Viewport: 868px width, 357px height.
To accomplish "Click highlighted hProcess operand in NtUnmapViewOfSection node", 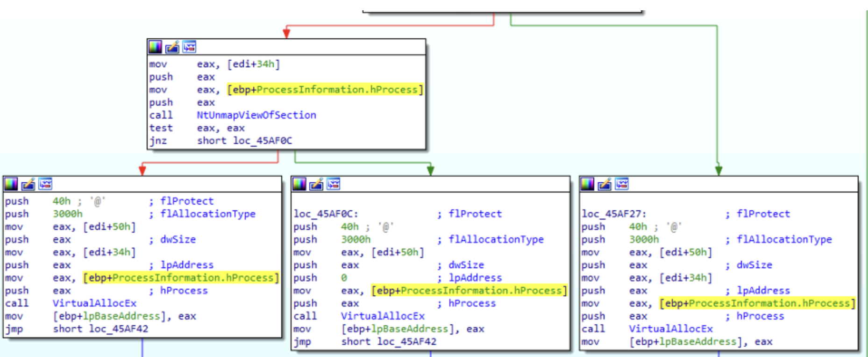I will pos(325,89).
